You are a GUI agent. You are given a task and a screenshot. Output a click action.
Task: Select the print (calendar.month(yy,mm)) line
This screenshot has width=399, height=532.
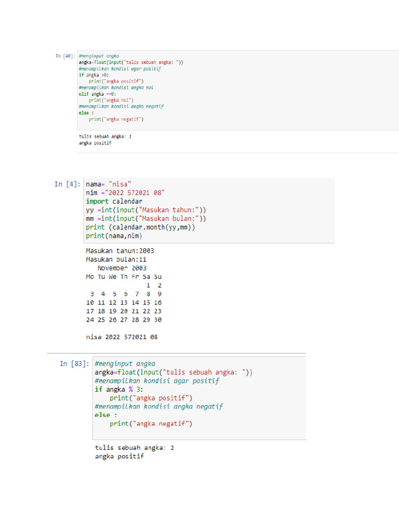[140, 228]
